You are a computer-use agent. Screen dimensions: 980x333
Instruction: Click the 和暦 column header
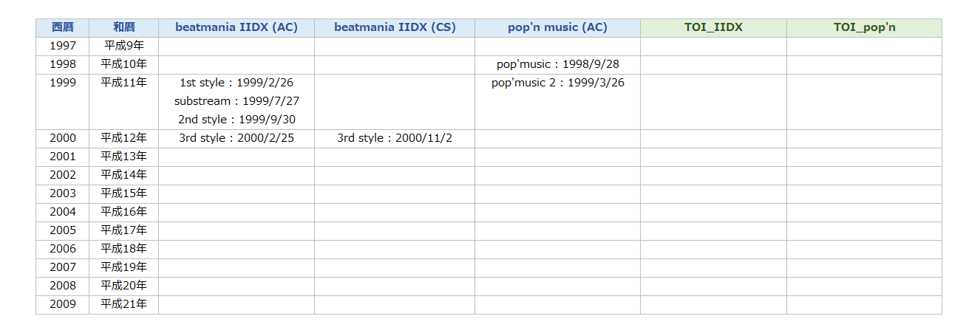(x=124, y=28)
